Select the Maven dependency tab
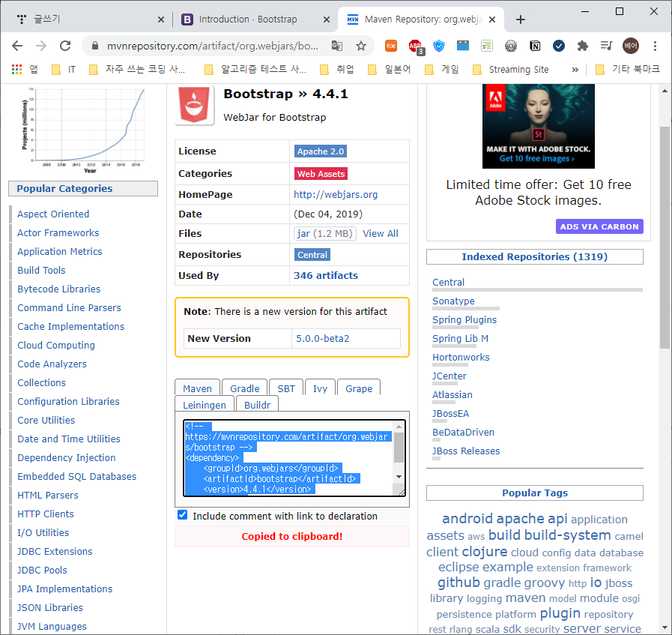The image size is (672, 635). (198, 388)
